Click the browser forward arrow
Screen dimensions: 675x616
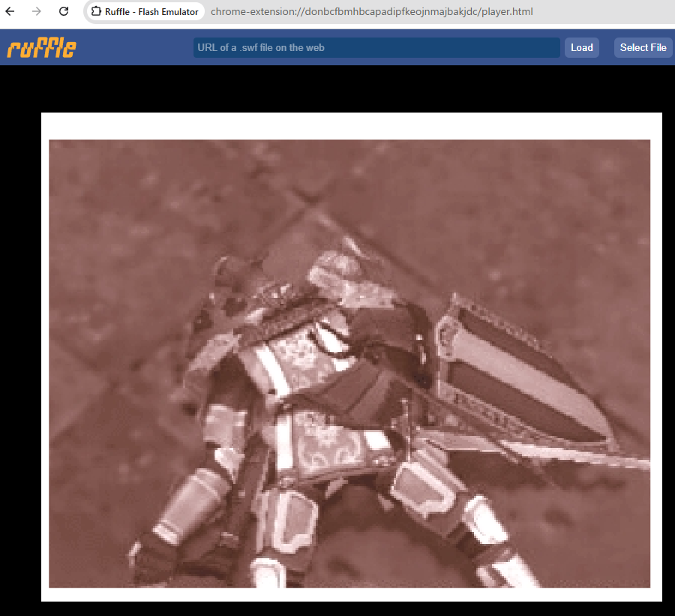(x=37, y=12)
